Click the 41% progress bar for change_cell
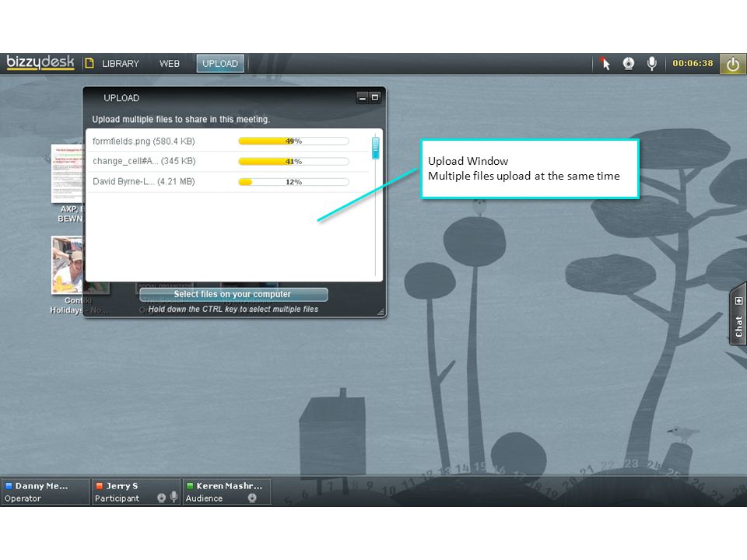This screenshot has height=560, width=747. point(293,162)
